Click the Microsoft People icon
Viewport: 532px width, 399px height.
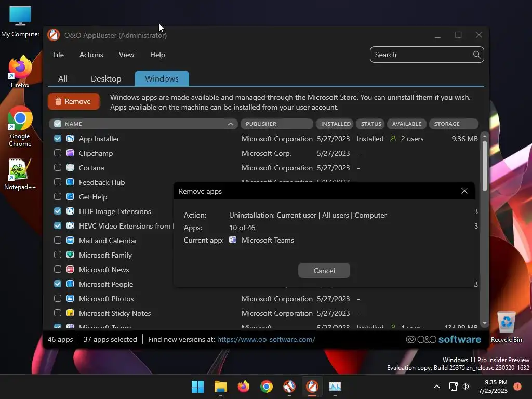pos(70,284)
